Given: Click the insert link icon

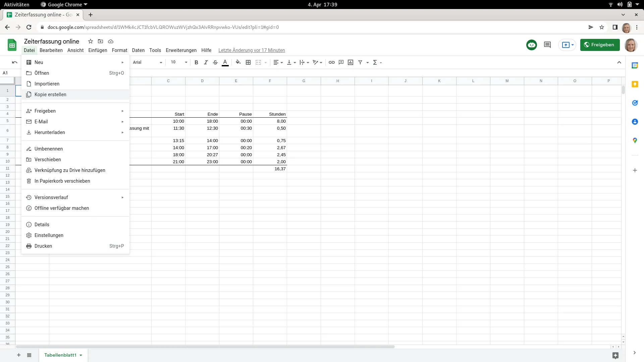Looking at the screenshot, I should pyautogui.click(x=331, y=62).
